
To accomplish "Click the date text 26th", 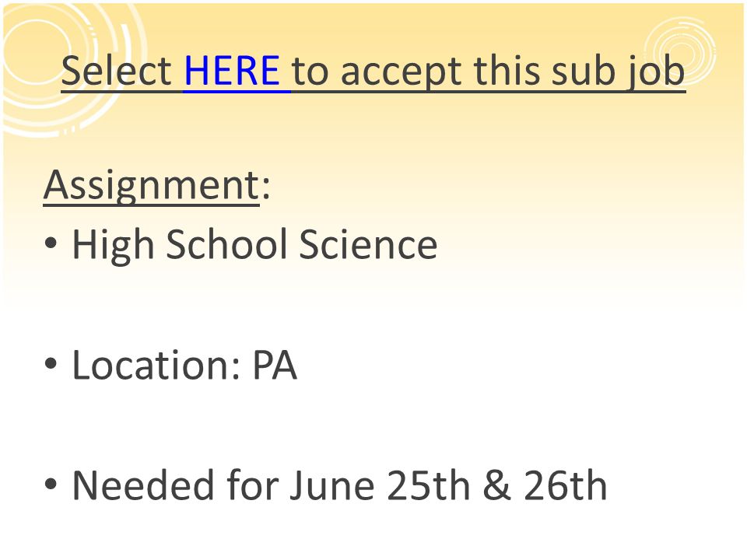I will [x=566, y=485].
